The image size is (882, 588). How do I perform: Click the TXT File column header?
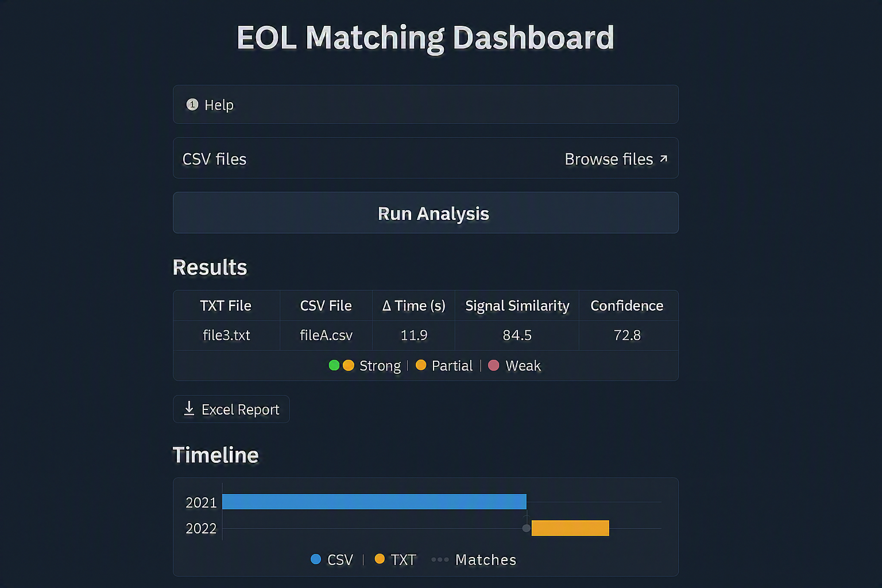226,305
